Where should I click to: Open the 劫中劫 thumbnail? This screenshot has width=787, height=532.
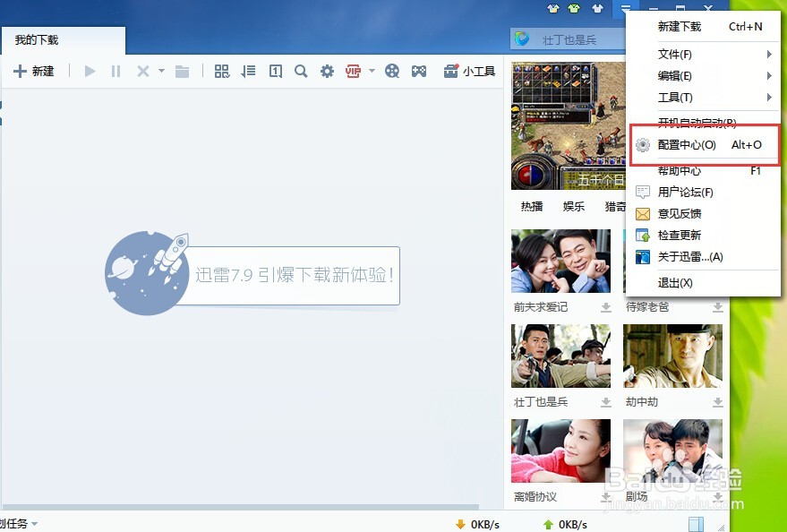[x=672, y=356]
